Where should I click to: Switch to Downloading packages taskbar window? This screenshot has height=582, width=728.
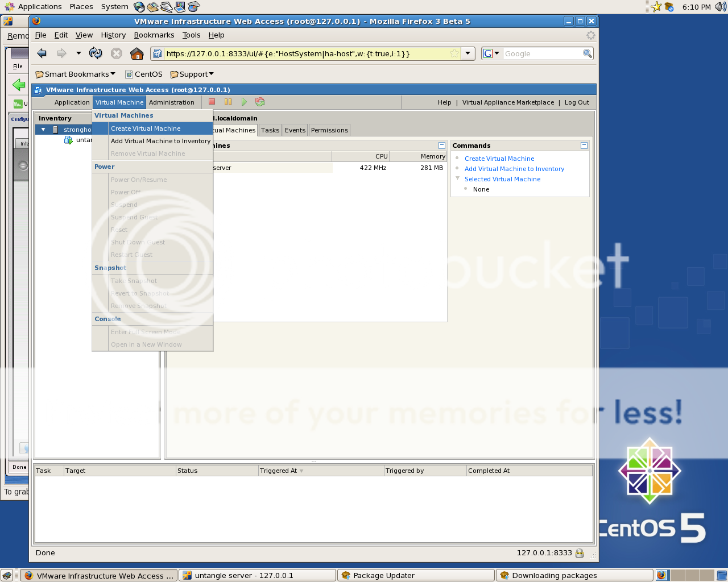click(x=574, y=575)
